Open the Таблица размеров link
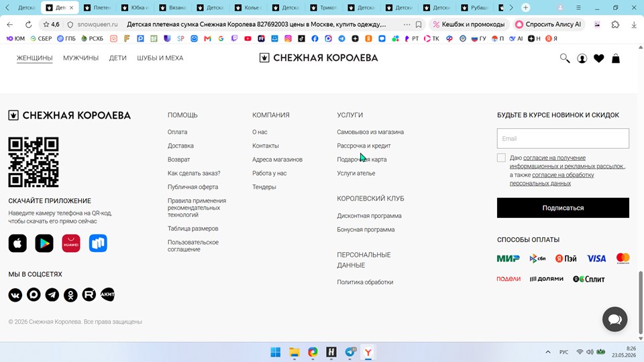 click(193, 229)
